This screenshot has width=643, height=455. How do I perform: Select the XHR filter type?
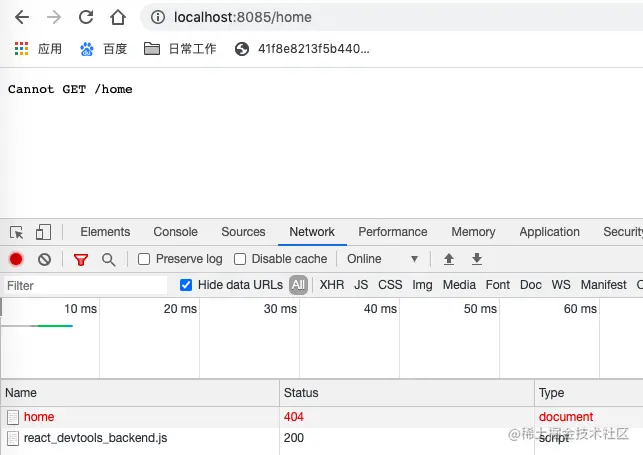click(331, 285)
